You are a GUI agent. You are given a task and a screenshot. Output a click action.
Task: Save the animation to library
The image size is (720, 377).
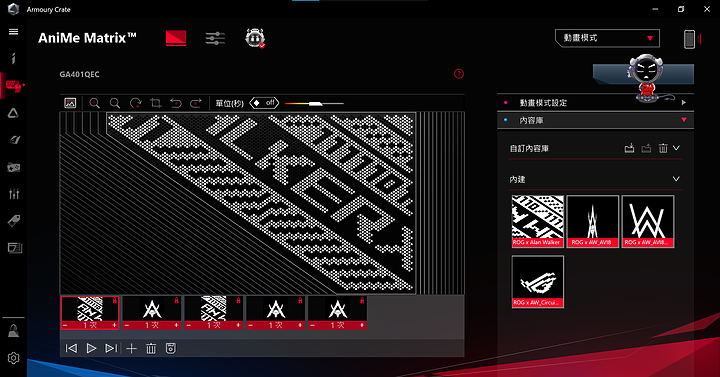[x=171, y=349]
